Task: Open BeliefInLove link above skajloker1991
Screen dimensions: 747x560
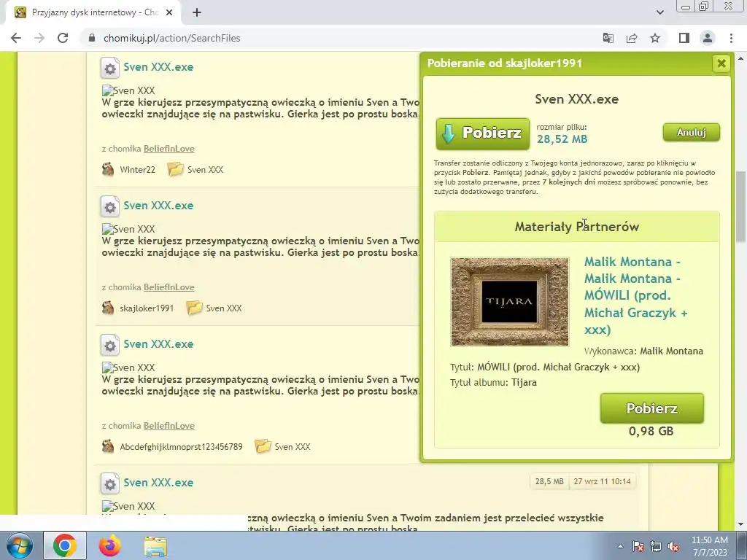Action: 169,287
